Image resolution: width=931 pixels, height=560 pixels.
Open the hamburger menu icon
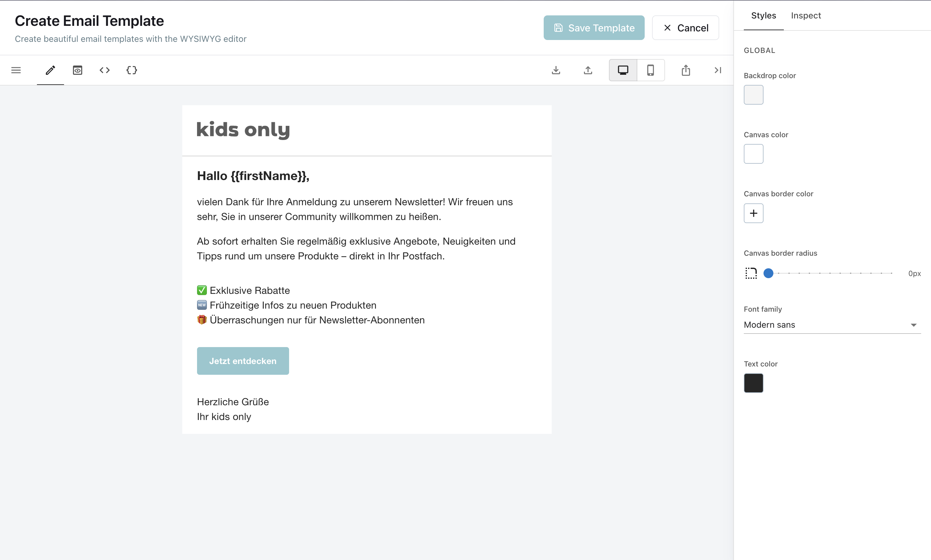tap(16, 70)
